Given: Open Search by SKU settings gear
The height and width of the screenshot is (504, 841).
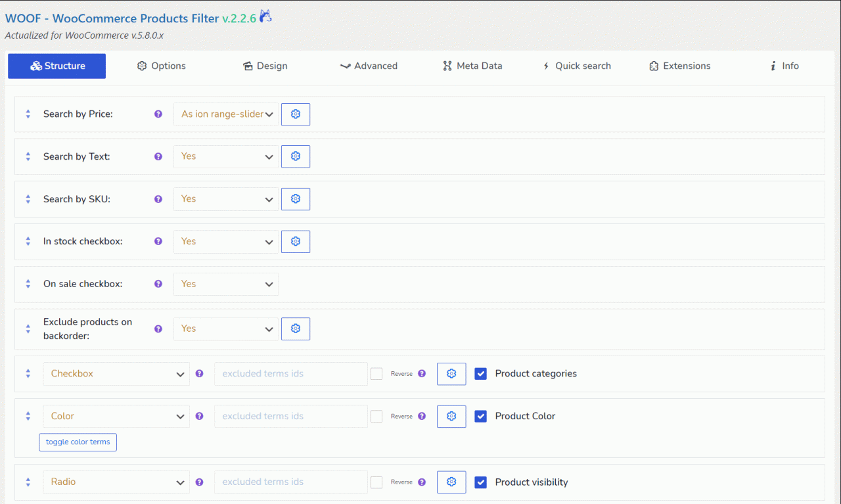Looking at the screenshot, I should click(295, 198).
